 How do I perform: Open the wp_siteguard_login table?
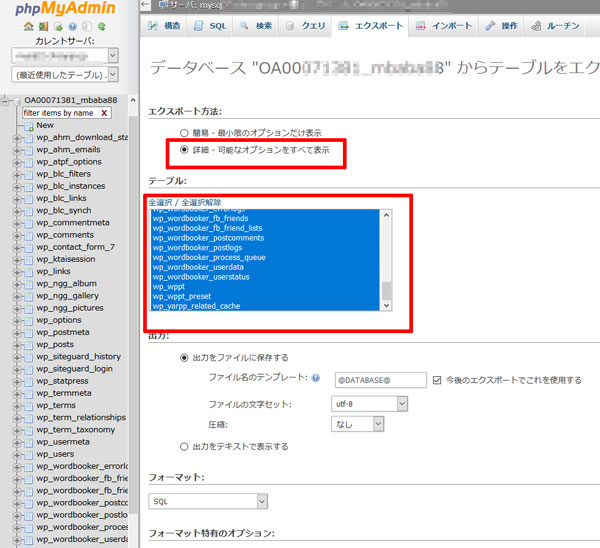74,369
